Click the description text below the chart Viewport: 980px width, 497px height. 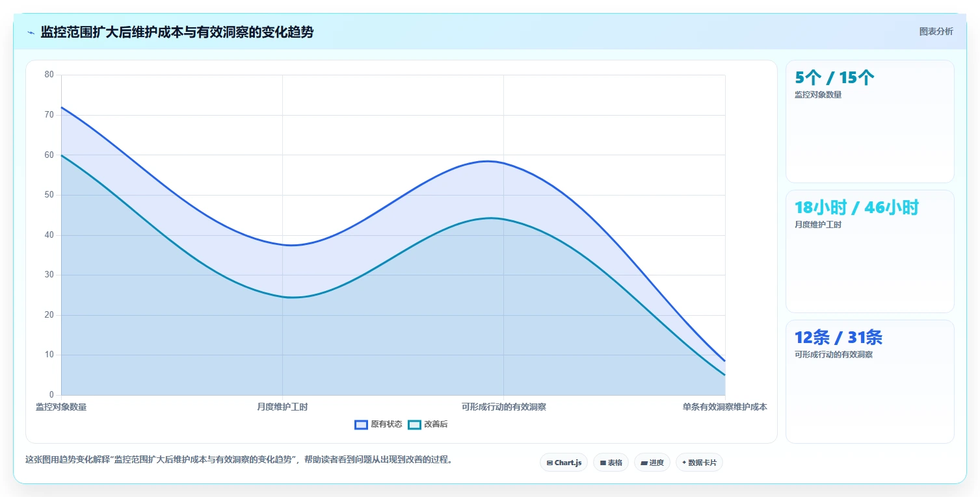(x=239, y=459)
